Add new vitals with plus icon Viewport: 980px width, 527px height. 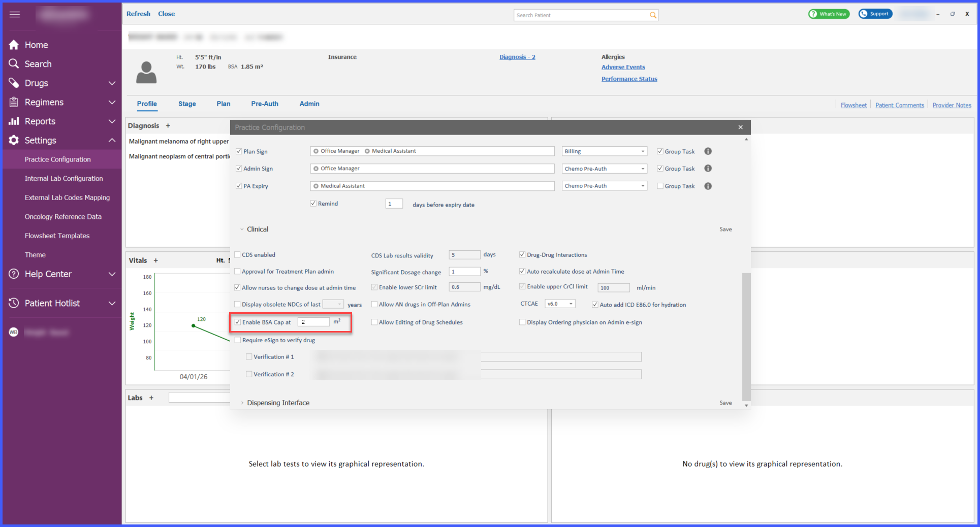click(x=156, y=260)
